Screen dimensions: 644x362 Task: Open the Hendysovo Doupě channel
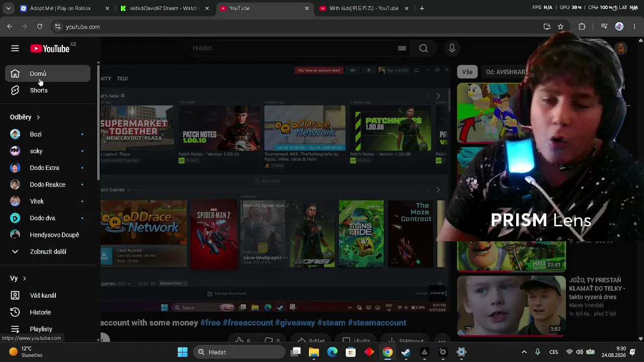click(48, 235)
